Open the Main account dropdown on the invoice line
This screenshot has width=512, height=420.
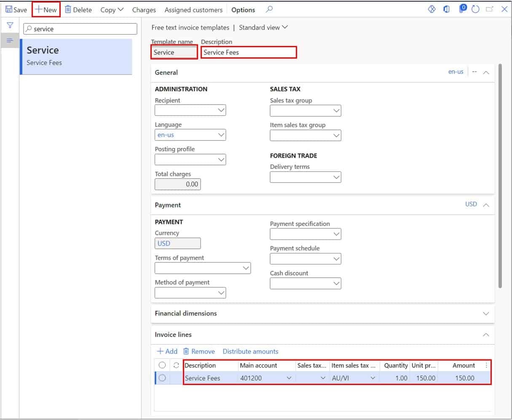click(290, 378)
